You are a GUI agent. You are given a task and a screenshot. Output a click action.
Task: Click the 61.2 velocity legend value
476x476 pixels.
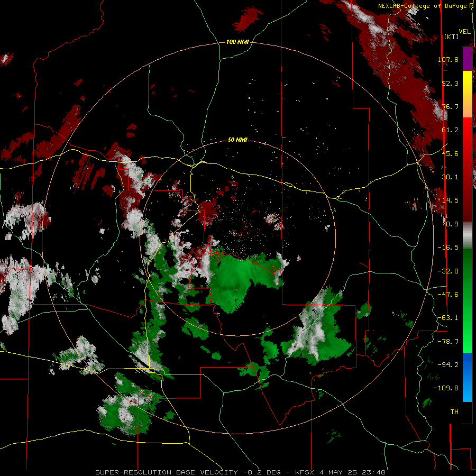[x=450, y=130]
